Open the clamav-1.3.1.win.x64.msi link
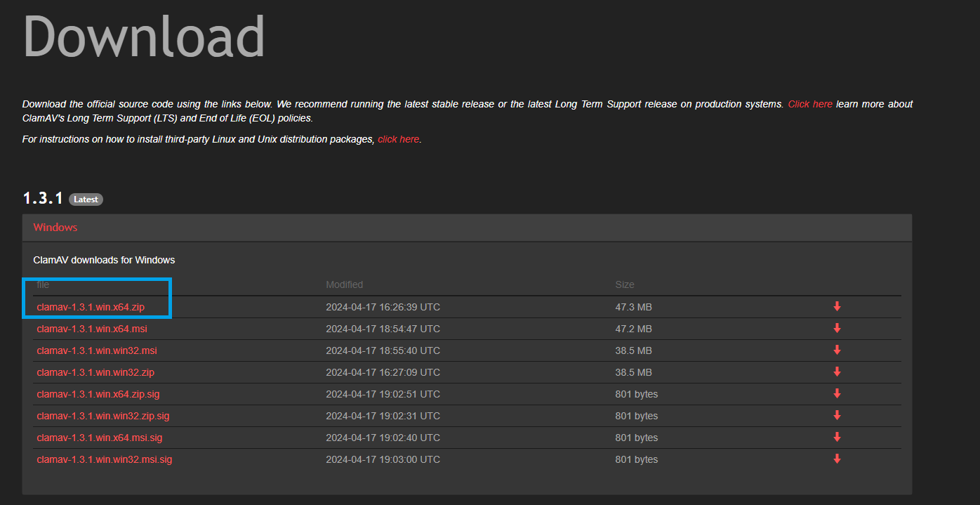 tap(92, 329)
